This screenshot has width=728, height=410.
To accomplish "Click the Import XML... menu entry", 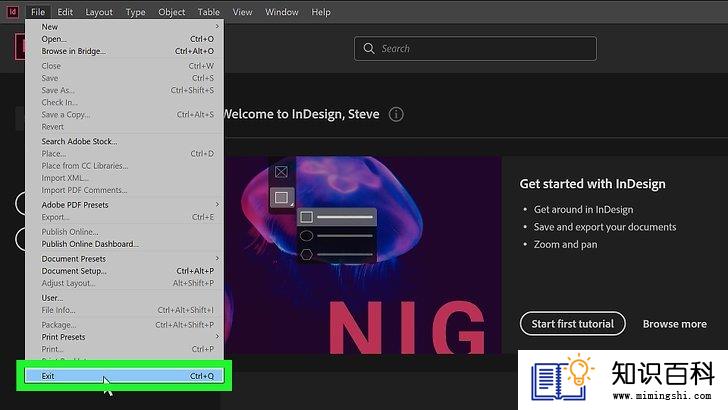I will [124, 178].
